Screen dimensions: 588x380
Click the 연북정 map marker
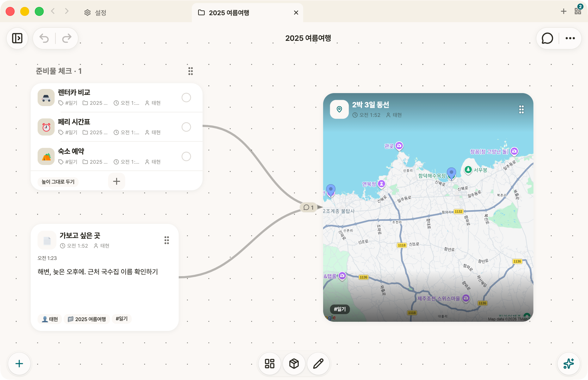[382, 184]
